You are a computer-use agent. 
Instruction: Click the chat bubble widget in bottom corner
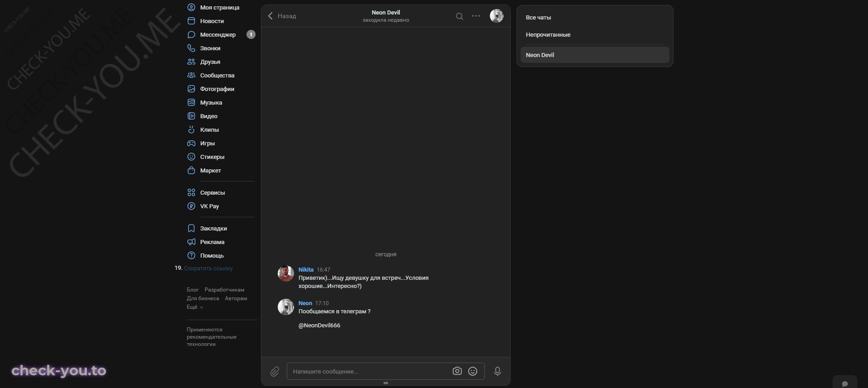point(844,383)
